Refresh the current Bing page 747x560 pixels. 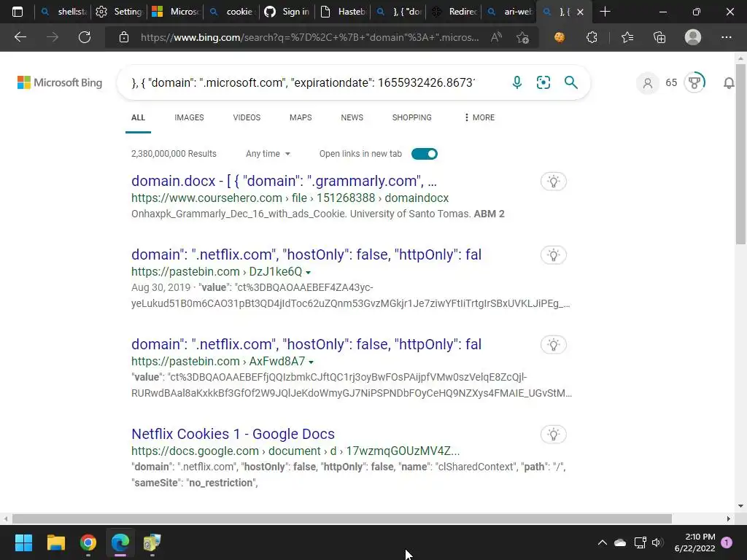pos(85,37)
